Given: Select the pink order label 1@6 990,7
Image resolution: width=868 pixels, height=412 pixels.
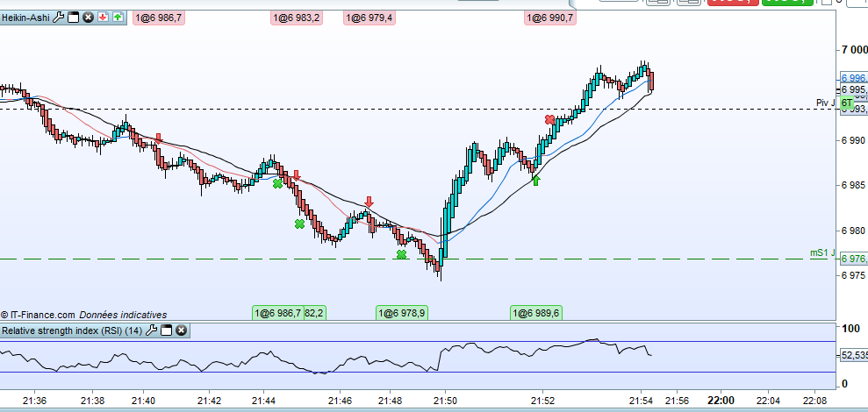Looking at the screenshot, I should (x=550, y=18).
